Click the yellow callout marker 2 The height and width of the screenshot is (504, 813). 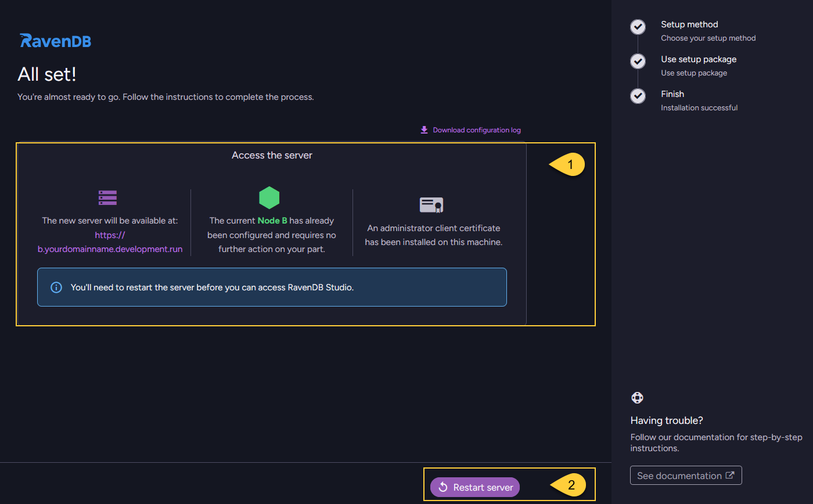click(x=569, y=485)
